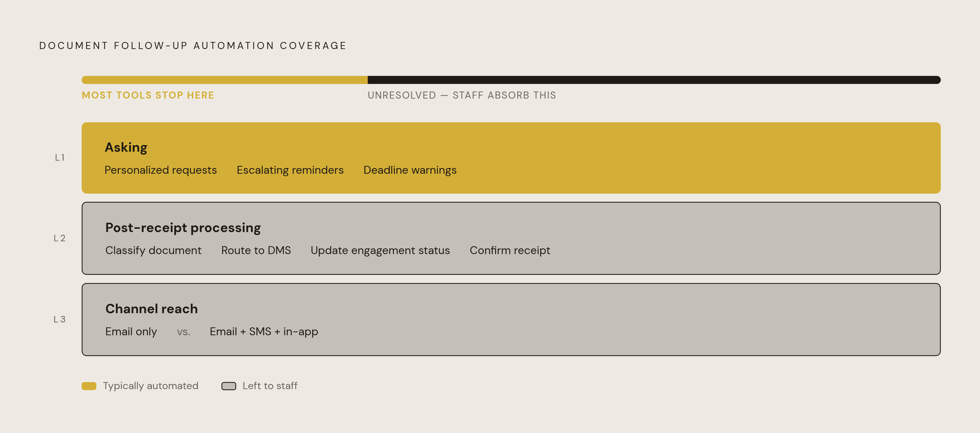
Task: Click the 'Document Follow-Up Automation Coverage' title
Action: click(193, 46)
